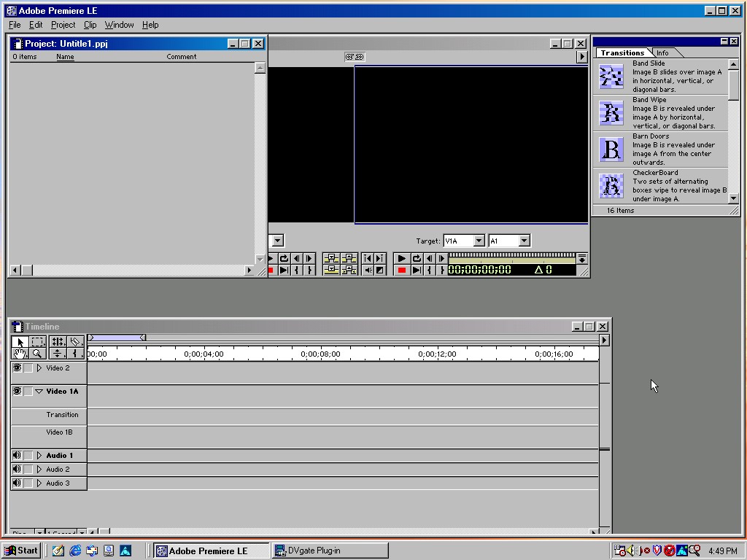The image size is (747, 560).
Task: Step one frame back in Program monitor
Action: pos(429,259)
